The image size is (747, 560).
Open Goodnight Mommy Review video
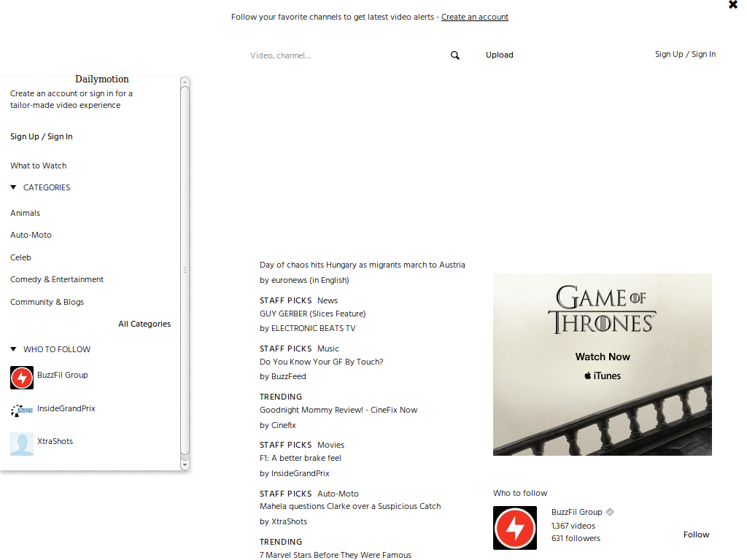tap(338, 410)
